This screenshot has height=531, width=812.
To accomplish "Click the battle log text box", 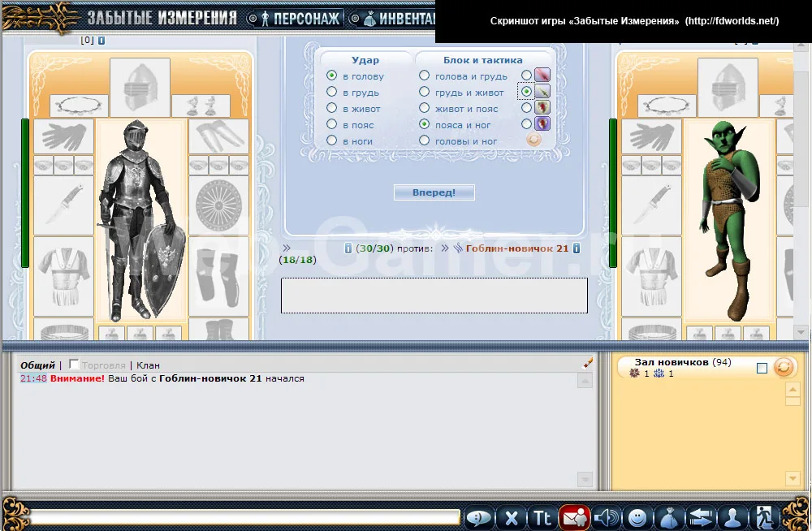I will click(434, 296).
